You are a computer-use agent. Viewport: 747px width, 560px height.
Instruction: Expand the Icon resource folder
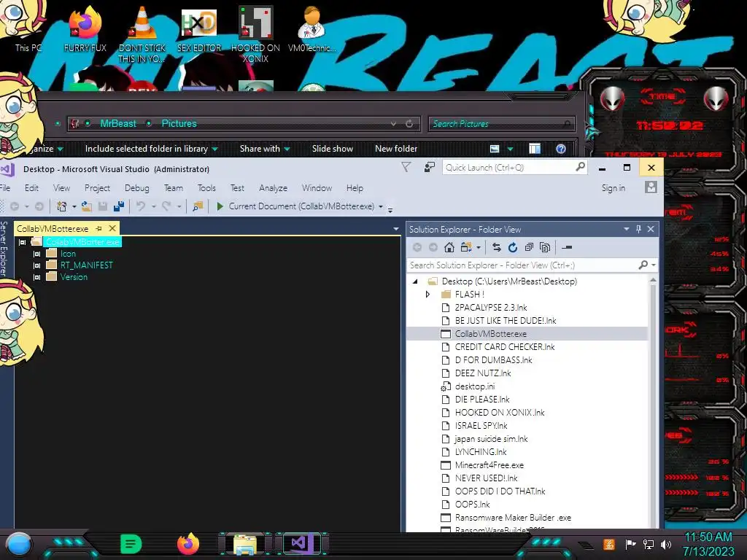[x=36, y=254]
